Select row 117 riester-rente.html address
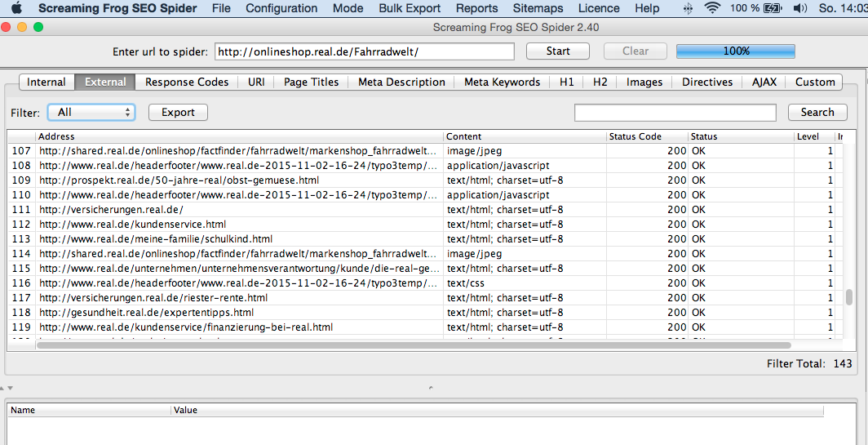868x445 pixels. pos(239,297)
